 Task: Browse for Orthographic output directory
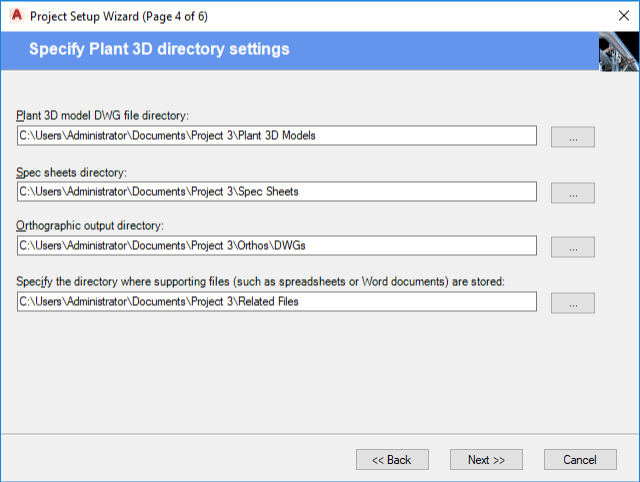pos(573,247)
